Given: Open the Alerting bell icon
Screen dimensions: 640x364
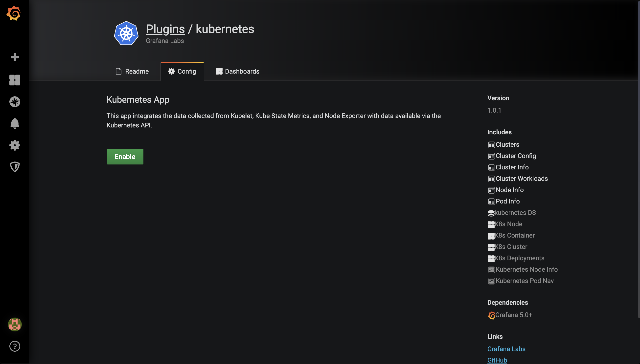Looking at the screenshot, I should [x=15, y=123].
